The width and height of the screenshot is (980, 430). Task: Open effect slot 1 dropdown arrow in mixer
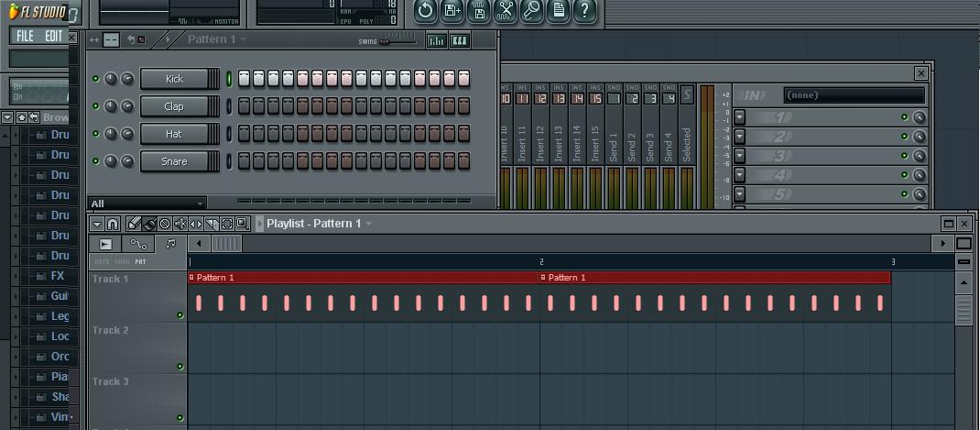[x=739, y=117]
